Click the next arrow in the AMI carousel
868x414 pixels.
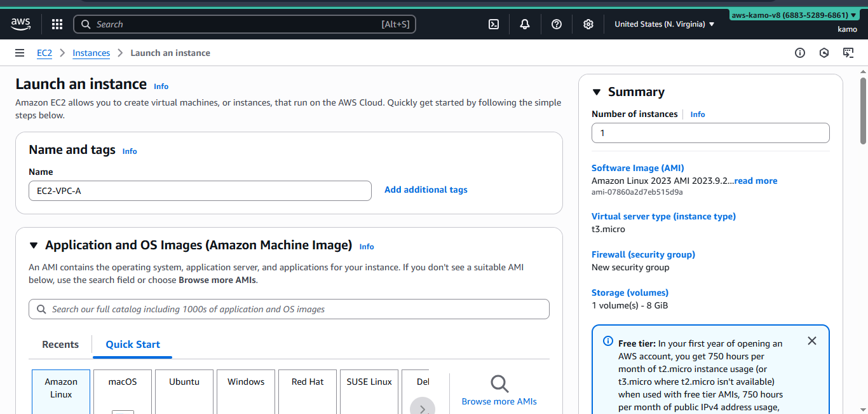(x=422, y=407)
